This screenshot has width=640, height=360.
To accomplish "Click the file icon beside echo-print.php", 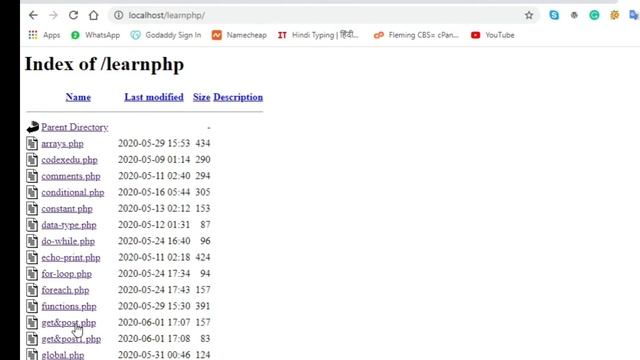I will 32,258.
